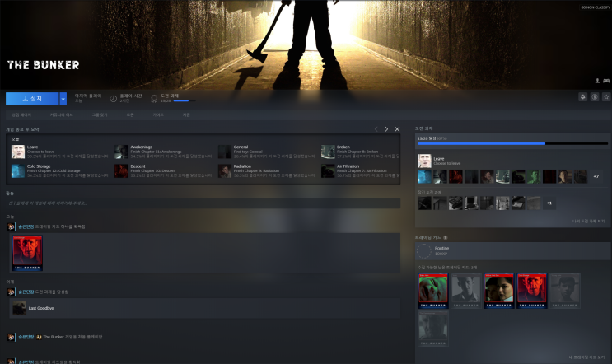Toggle the favorite star icon

pos(605,96)
